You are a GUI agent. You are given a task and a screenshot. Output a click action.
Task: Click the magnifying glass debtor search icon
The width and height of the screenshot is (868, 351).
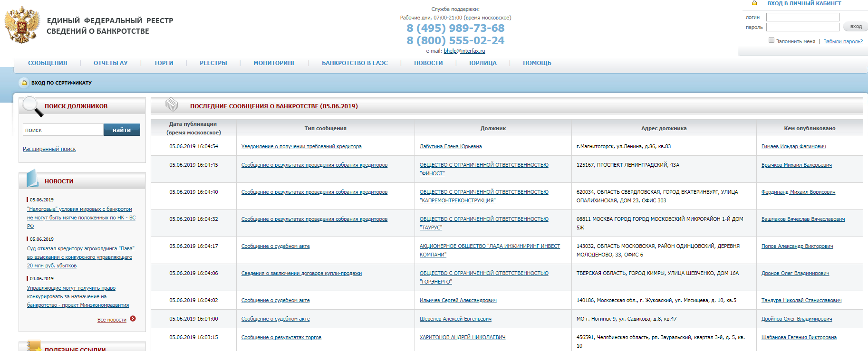(x=32, y=106)
